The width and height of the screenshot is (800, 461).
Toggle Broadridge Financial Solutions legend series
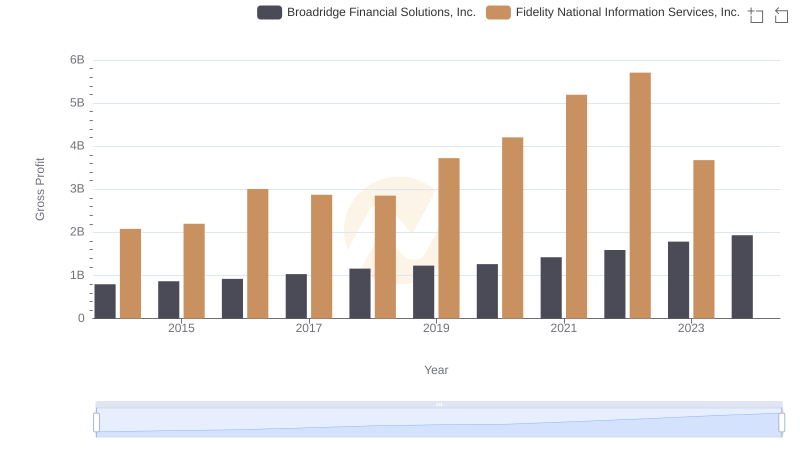(x=366, y=12)
